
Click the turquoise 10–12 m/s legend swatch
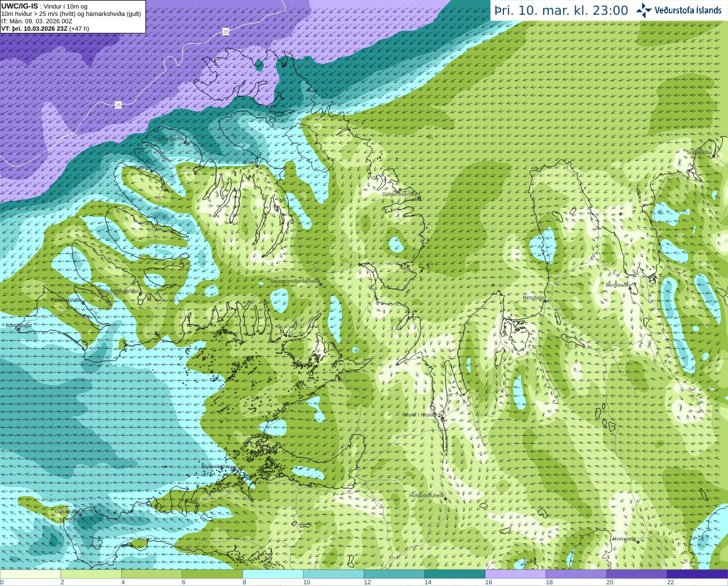point(333,574)
